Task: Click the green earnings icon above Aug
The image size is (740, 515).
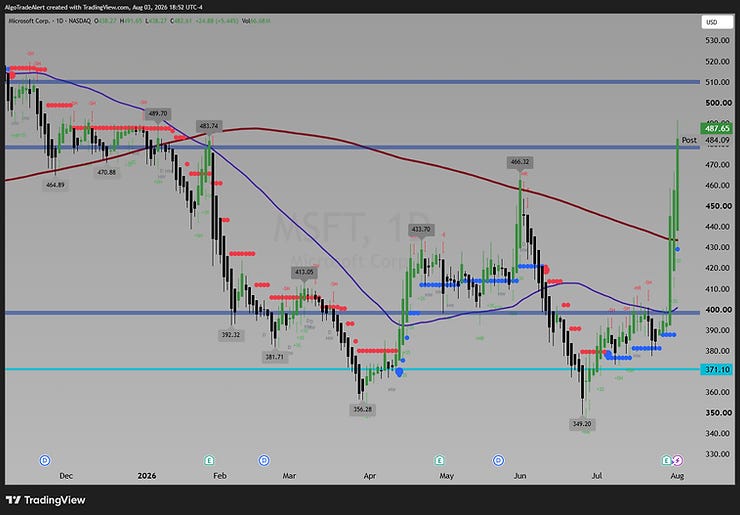Action: click(666, 460)
